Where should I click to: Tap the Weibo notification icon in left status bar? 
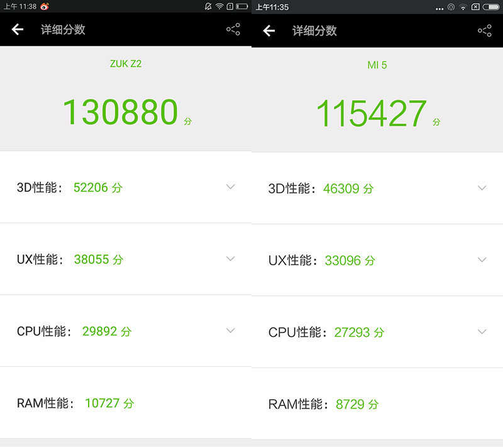point(45,6)
